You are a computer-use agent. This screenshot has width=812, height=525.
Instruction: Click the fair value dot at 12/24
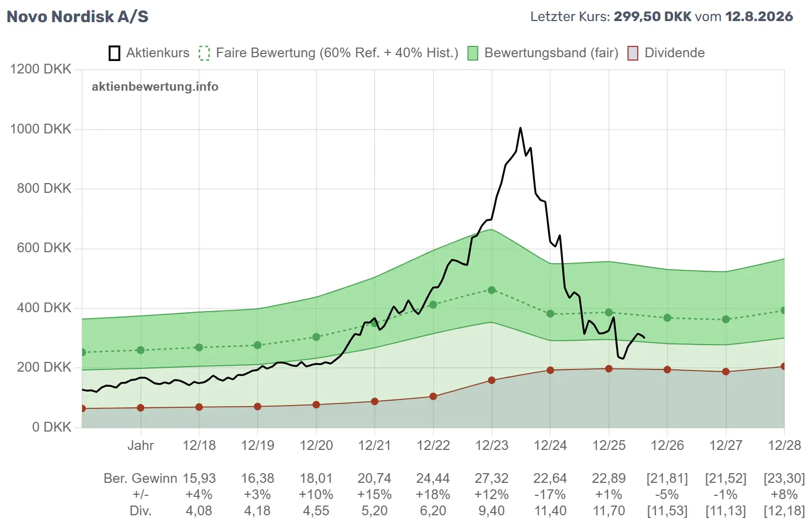[x=550, y=314]
